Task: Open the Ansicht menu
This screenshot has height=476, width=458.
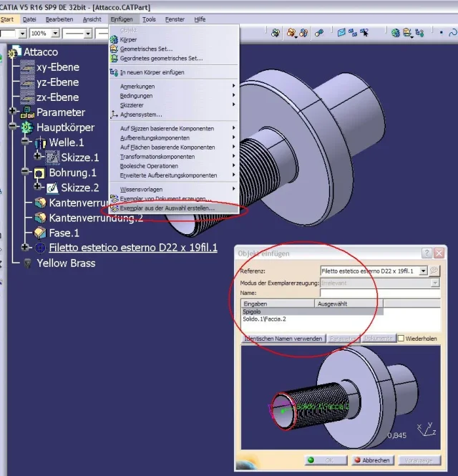Action: [x=92, y=19]
